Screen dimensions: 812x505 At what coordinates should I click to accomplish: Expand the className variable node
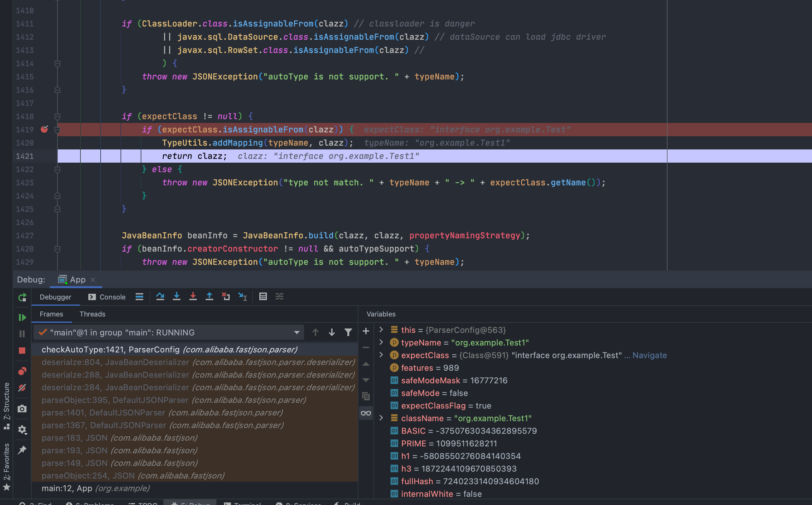click(381, 418)
